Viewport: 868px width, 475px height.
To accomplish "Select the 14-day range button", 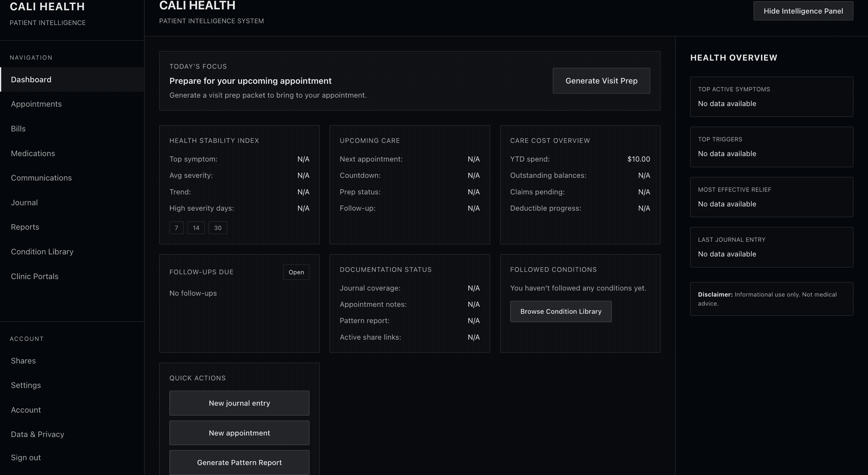I will pyautogui.click(x=196, y=228).
